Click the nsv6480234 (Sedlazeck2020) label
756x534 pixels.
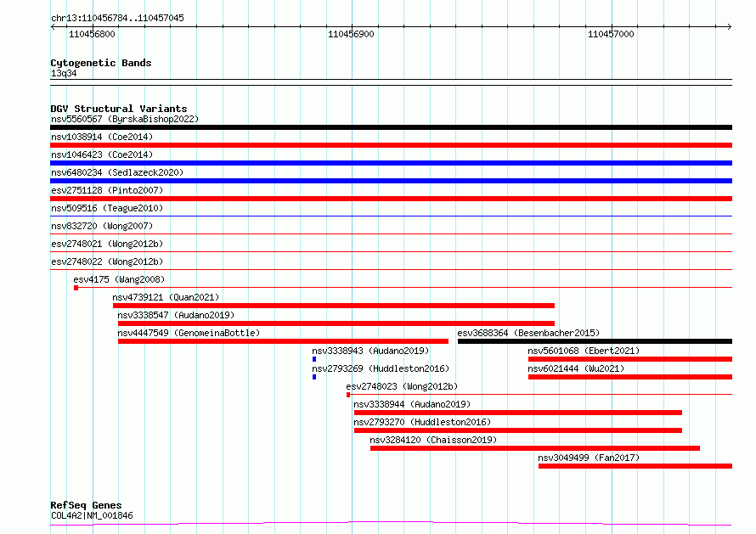[117, 172]
